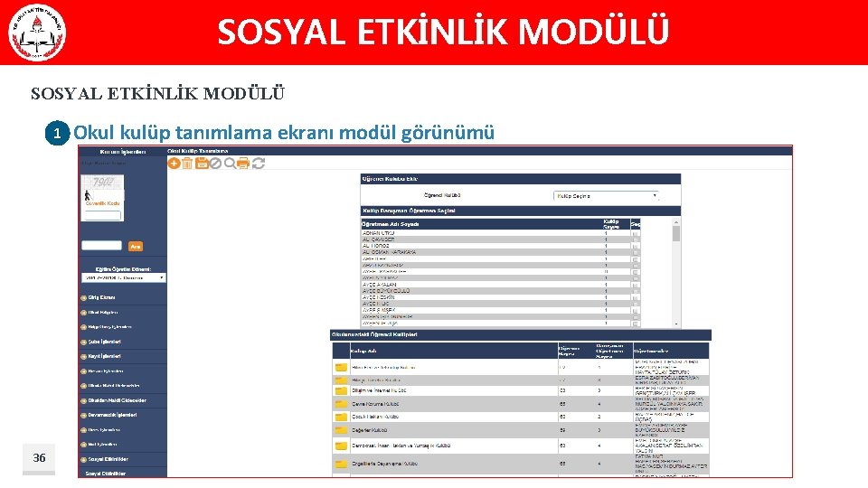Tick checkbox for AYŞE BÜYÜKOĞULLU

(x=635, y=291)
